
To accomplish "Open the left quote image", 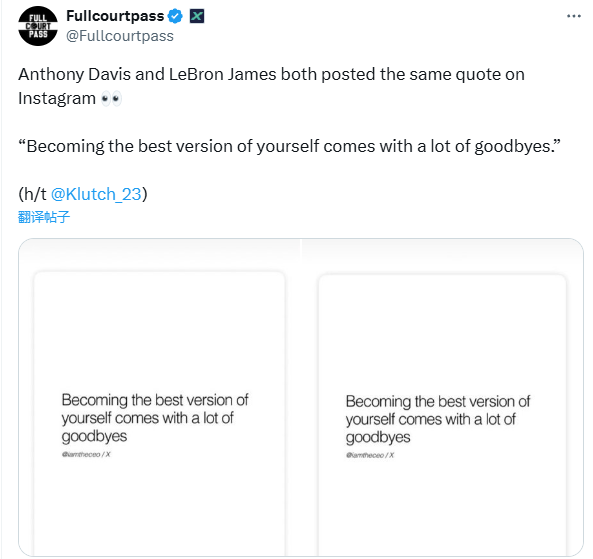I will (160, 397).
